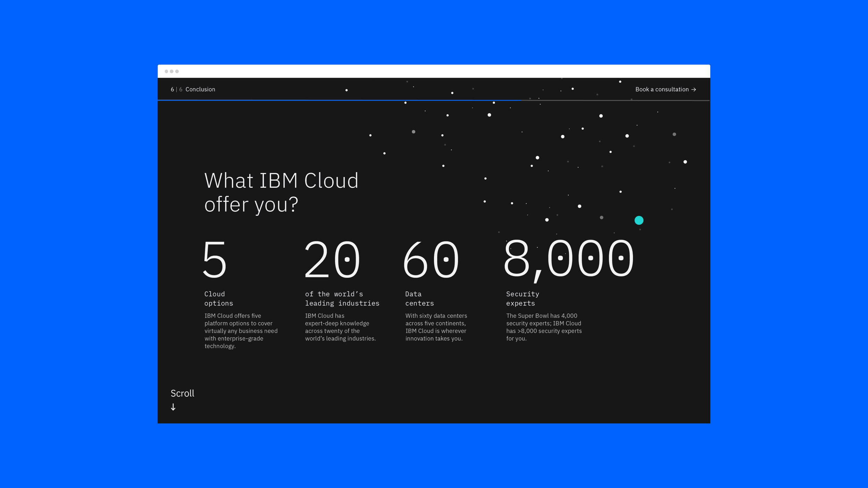Click the first gray window control dot
868x488 pixels.
[x=166, y=71]
